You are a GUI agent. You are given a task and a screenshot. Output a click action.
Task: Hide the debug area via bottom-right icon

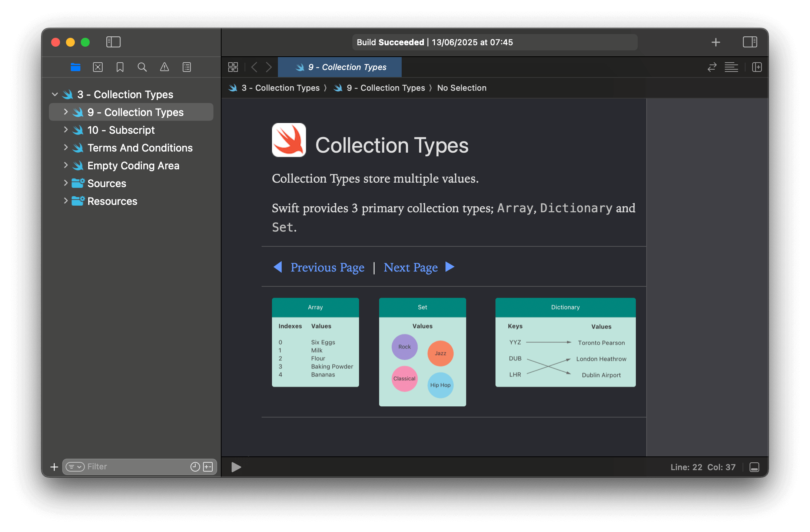(x=755, y=467)
